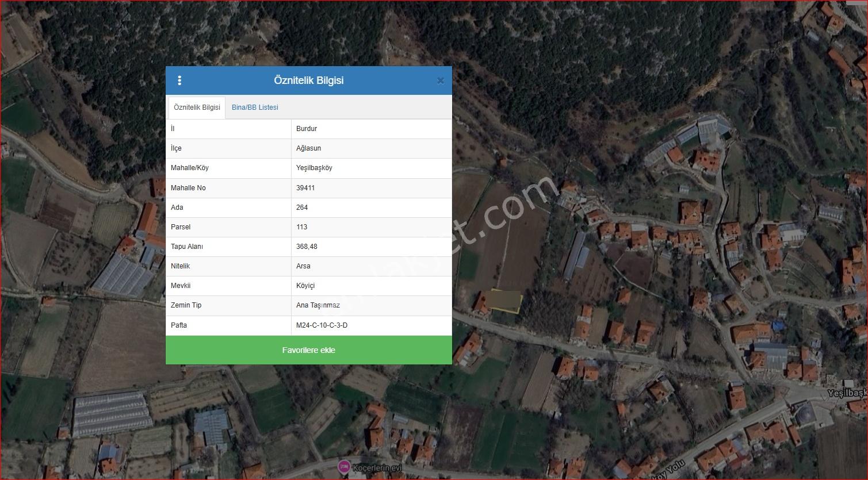868x480 pixels.
Task: Click the Koçerlerin evi place label on map
Action: tap(377, 468)
